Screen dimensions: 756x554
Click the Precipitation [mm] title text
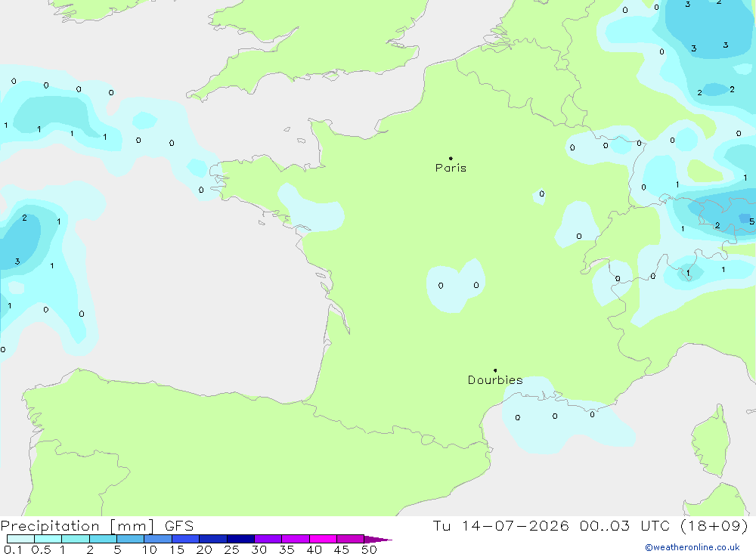pos(78,525)
